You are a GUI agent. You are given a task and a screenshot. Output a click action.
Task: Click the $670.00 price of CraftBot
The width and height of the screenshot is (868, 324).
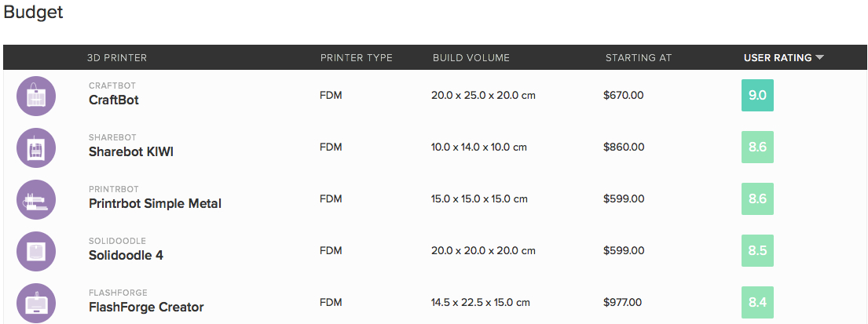coord(624,95)
